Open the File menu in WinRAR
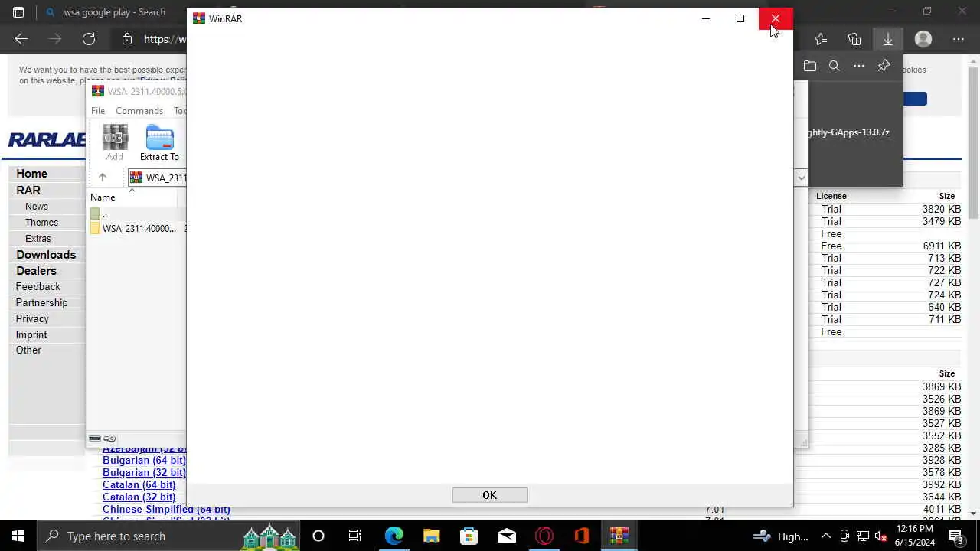The width and height of the screenshot is (980, 551). 98,111
